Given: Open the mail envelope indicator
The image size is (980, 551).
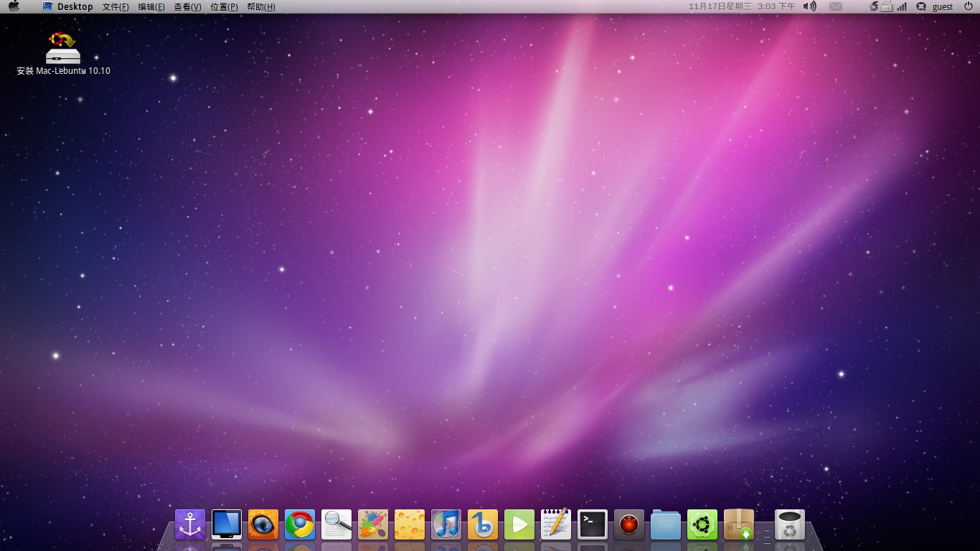Looking at the screenshot, I should point(836,6).
